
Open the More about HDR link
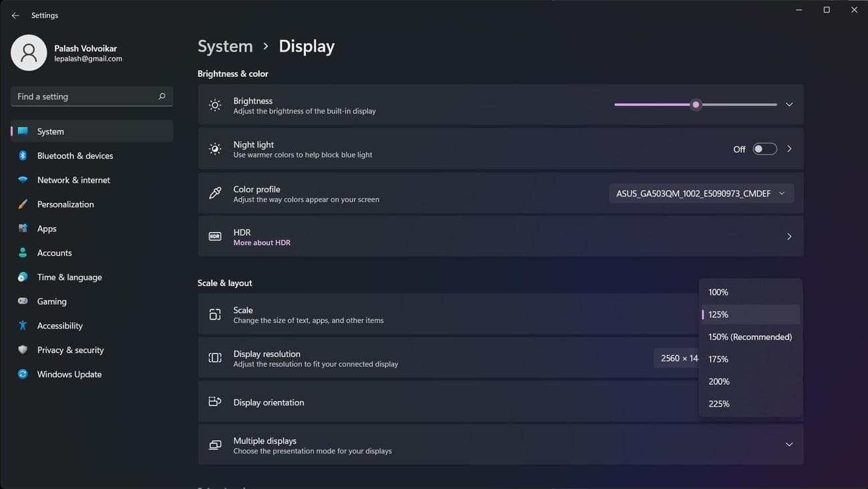click(x=261, y=242)
